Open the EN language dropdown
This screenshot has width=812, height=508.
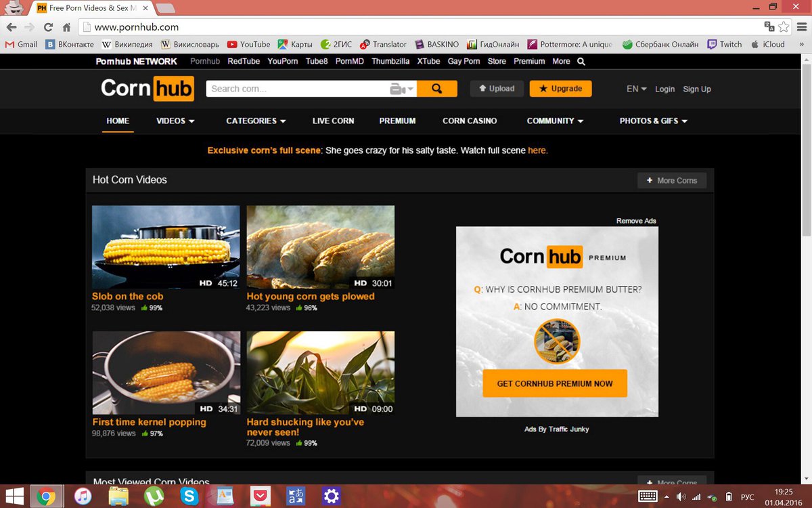click(x=636, y=89)
